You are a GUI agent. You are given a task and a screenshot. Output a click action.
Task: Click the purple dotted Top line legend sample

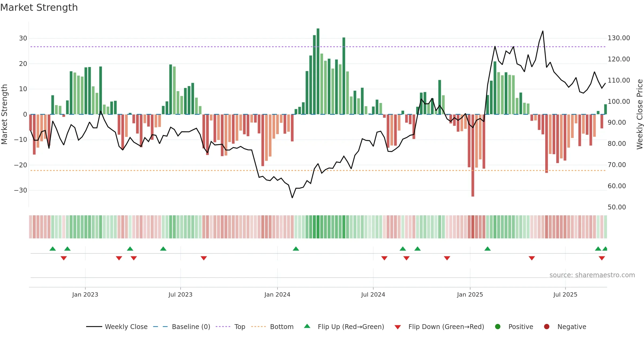pyautogui.click(x=223, y=327)
